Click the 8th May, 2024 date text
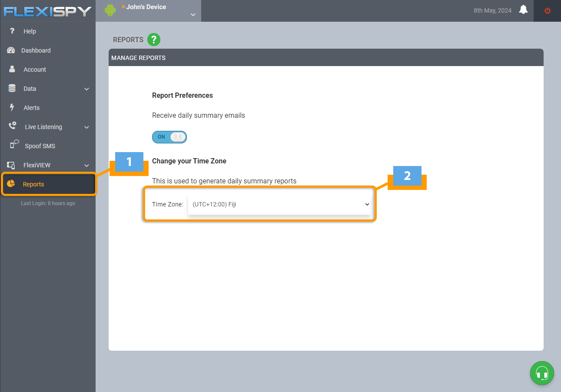Viewport: 561px width, 392px height. pyautogui.click(x=493, y=10)
